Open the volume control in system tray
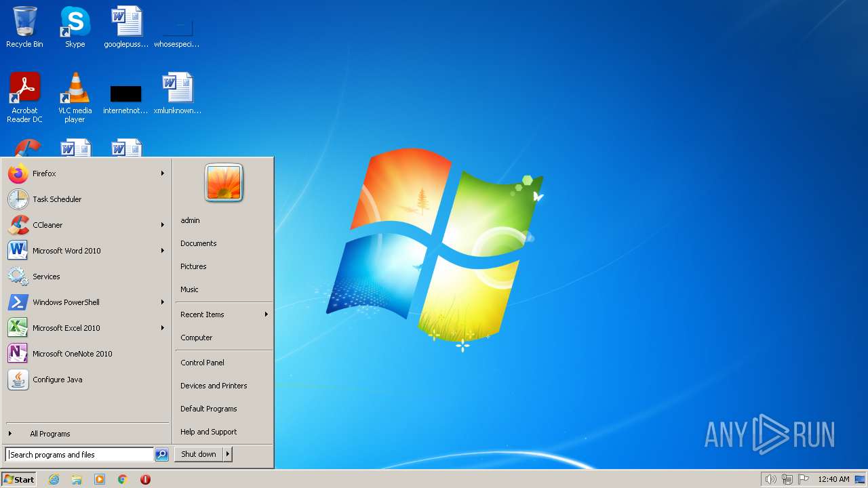868x488 pixels. (x=770, y=479)
